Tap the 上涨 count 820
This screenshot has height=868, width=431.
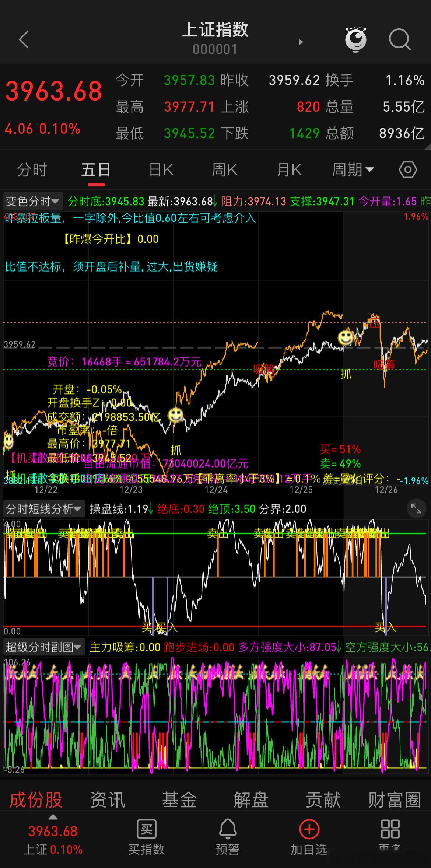click(x=308, y=107)
